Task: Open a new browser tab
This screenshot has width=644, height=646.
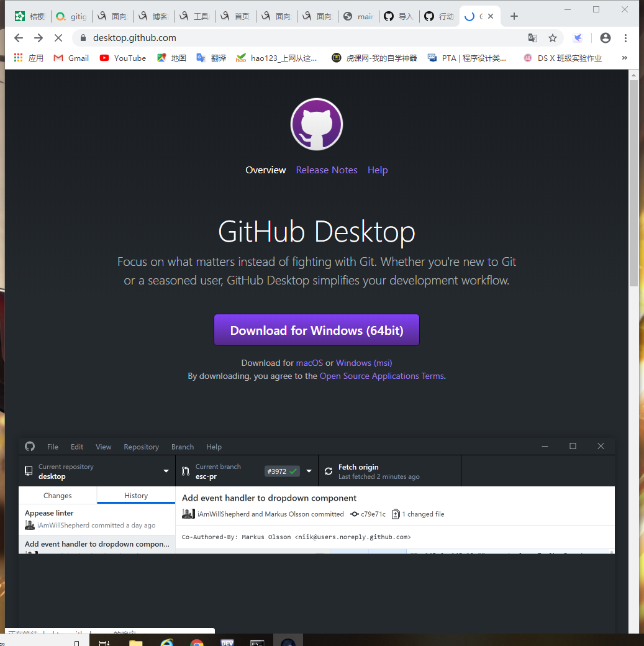Action: tap(514, 16)
